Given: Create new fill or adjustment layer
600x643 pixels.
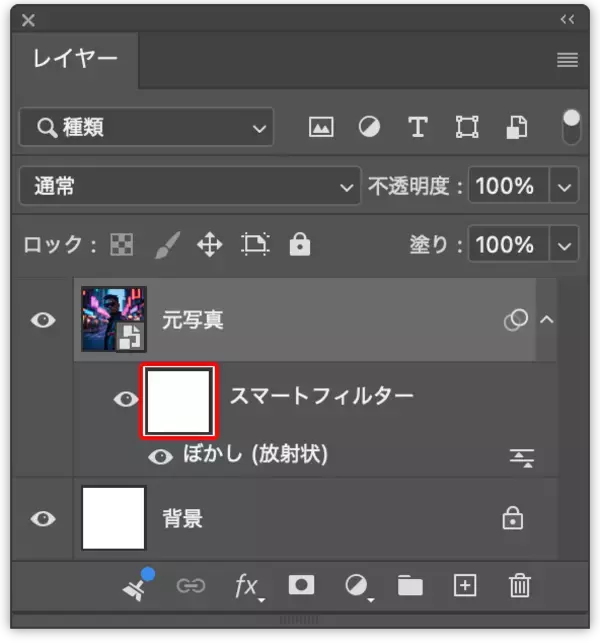Looking at the screenshot, I should tap(358, 586).
